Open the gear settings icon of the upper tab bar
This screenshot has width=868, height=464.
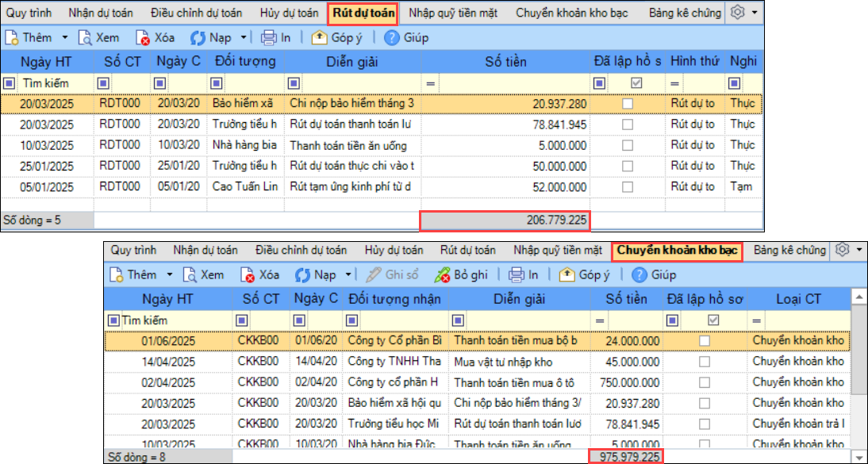point(737,12)
